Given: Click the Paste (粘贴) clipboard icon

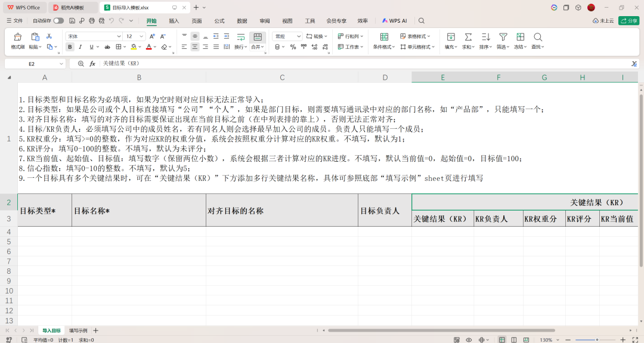Looking at the screenshot, I should coord(35,37).
